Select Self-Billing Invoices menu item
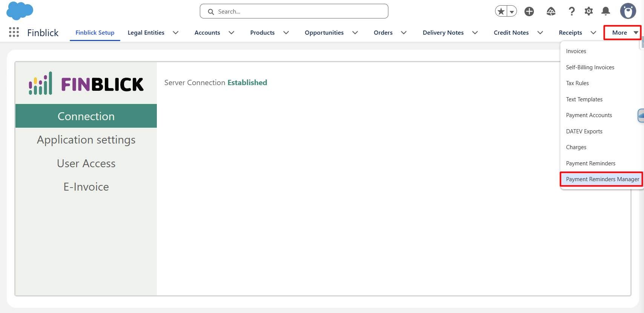Screen dimensions: 644x313 point(602,67)
